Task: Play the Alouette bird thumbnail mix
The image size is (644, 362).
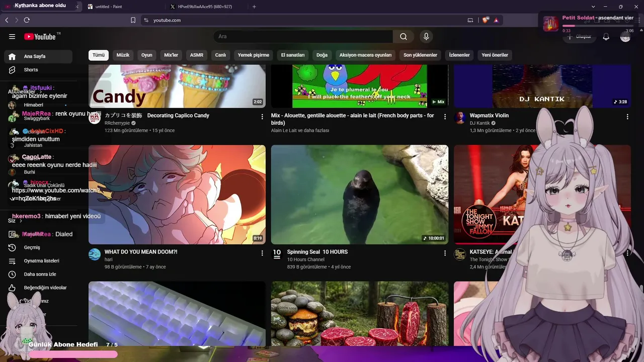Action: [360, 86]
